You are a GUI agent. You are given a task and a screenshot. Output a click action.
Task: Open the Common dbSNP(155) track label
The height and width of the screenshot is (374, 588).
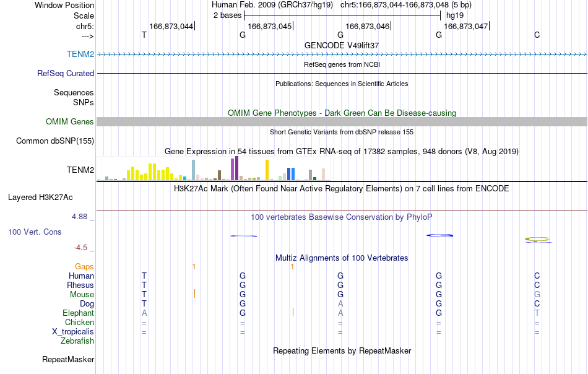tap(54, 141)
